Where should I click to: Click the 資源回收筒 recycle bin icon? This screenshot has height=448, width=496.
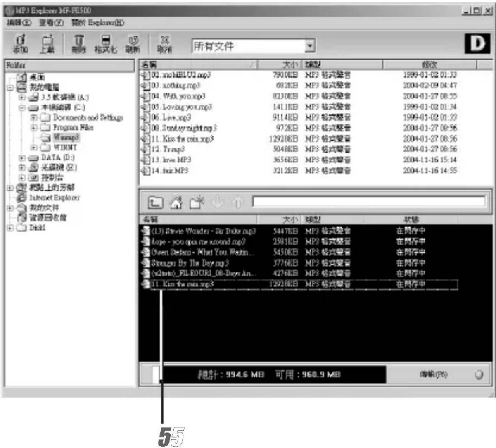click(x=21, y=217)
